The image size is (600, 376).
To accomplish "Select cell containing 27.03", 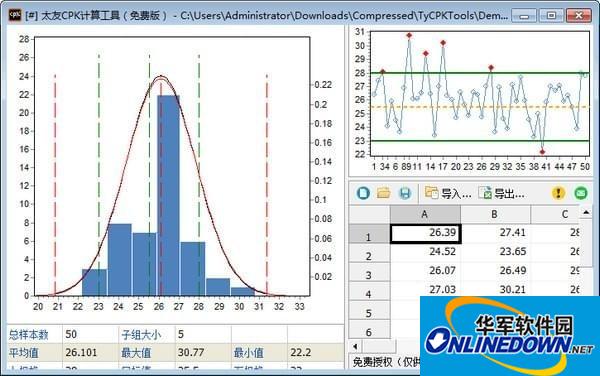I will (426, 290).
